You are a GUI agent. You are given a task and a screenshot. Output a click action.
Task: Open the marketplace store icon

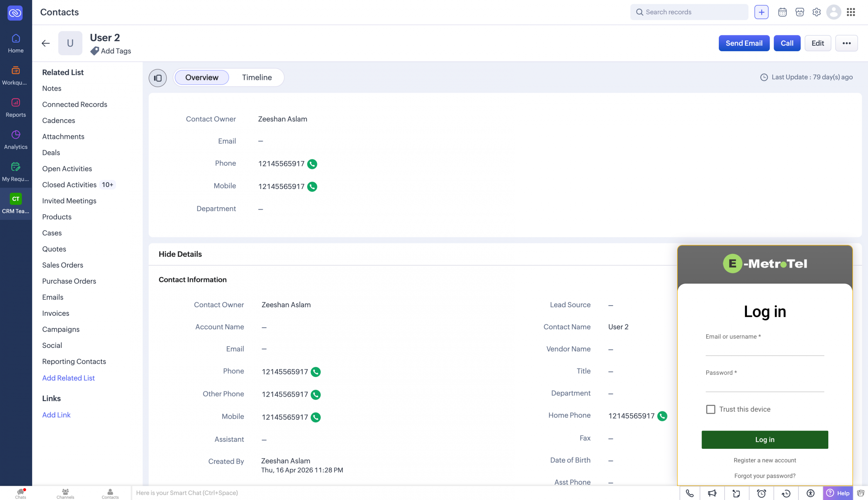point(800,12)
